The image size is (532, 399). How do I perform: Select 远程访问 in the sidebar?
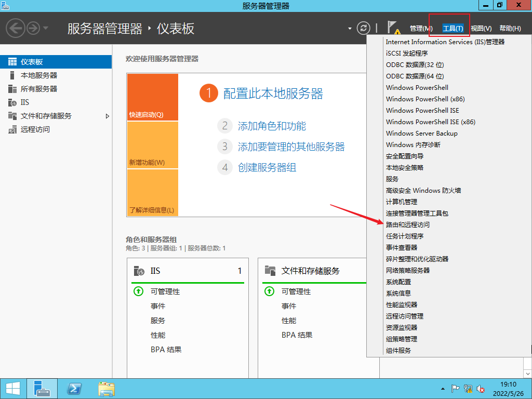(x=56, y=129)
